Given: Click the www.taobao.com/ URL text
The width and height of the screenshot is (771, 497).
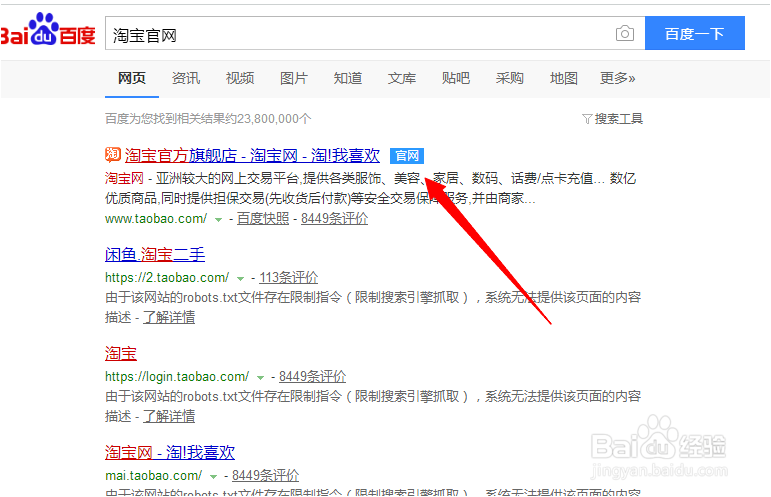Looking at the screenshot, I should (x=156, y=219).
